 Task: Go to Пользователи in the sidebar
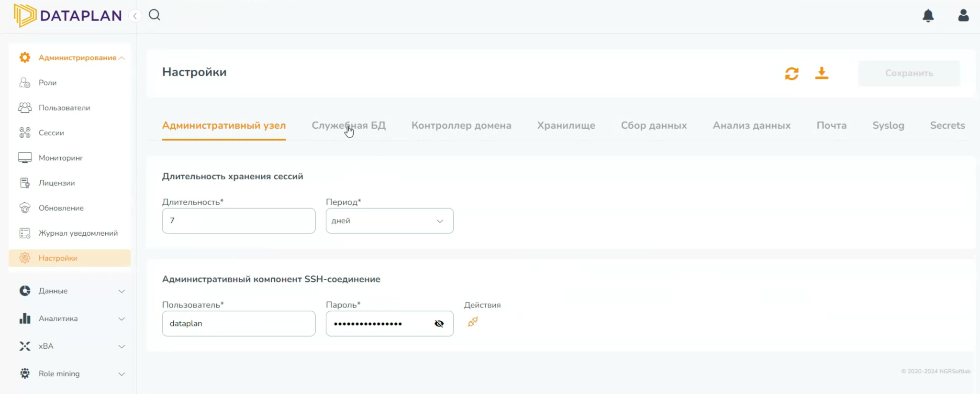(64, 108)
